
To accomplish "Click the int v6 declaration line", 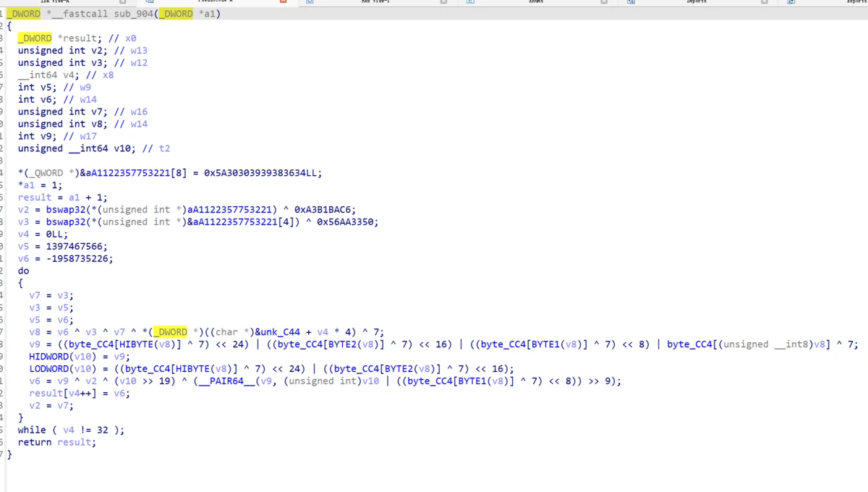I will pos(57,100).
